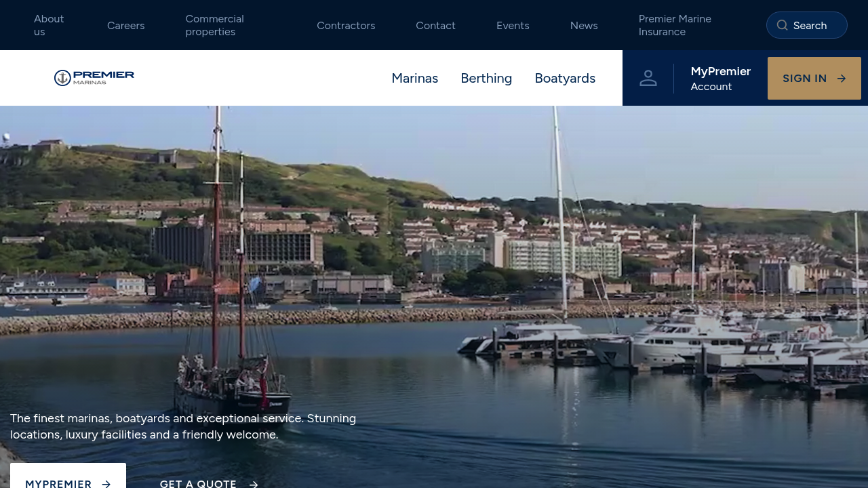View the Events page
The height and width of the screenshot is (488, 868).
coord(513,25)
